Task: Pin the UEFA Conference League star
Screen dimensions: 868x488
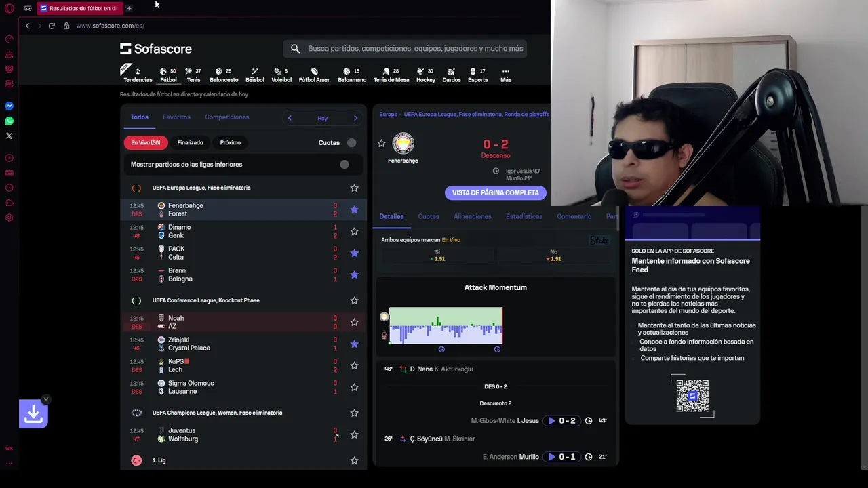Action: coord(354,300)
